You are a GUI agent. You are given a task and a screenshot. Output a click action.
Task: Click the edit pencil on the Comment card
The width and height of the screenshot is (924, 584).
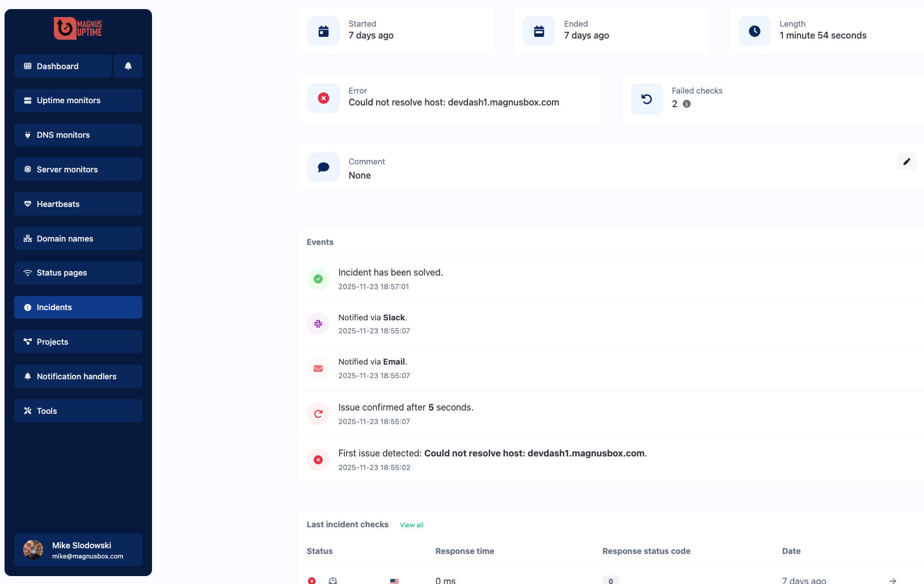907,162
